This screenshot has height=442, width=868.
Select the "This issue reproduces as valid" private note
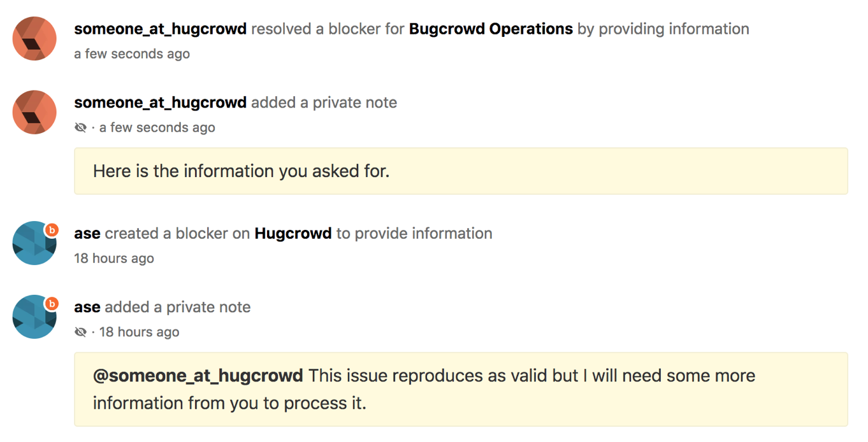tap(461, 389)
